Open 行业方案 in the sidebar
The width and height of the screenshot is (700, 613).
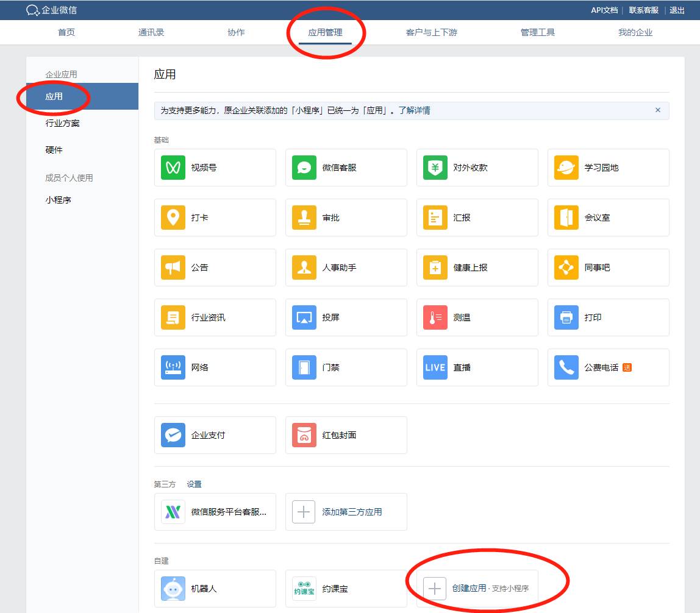[62, 123]
